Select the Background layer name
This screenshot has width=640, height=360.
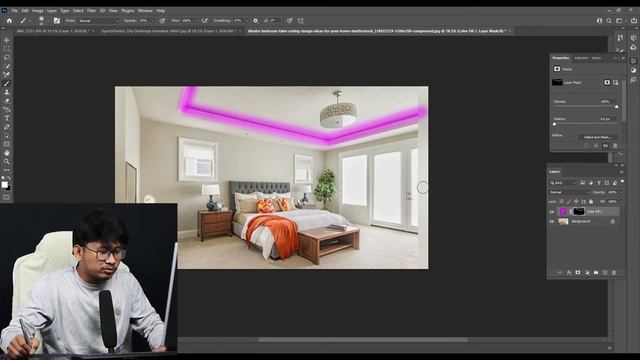tap(581, 221)
